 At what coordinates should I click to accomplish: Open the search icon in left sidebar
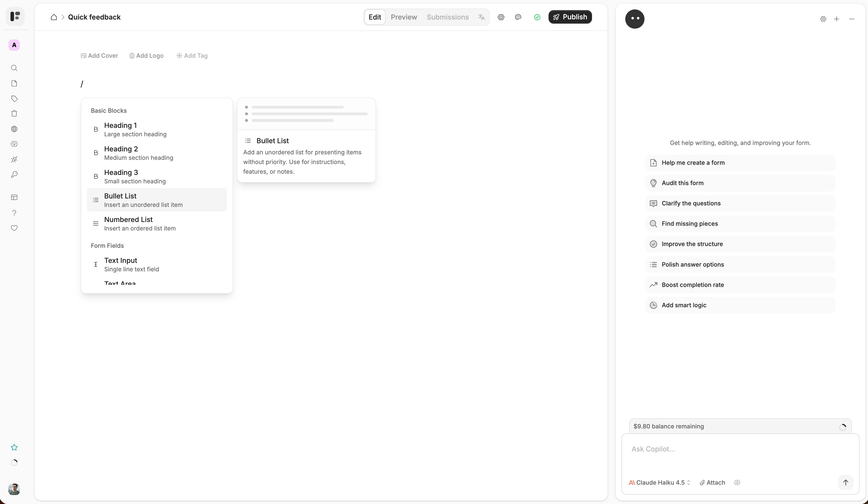tap(14, 68)
